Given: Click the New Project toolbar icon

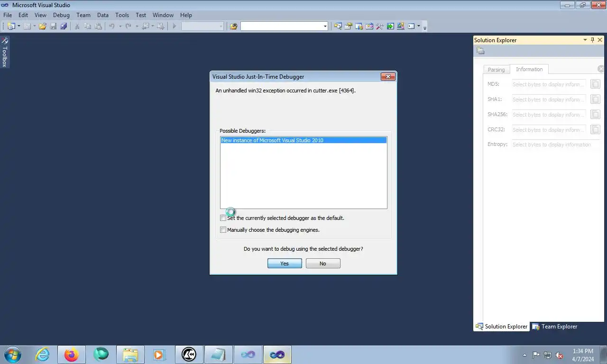Looking at the screenshot, I should point(11,27).
